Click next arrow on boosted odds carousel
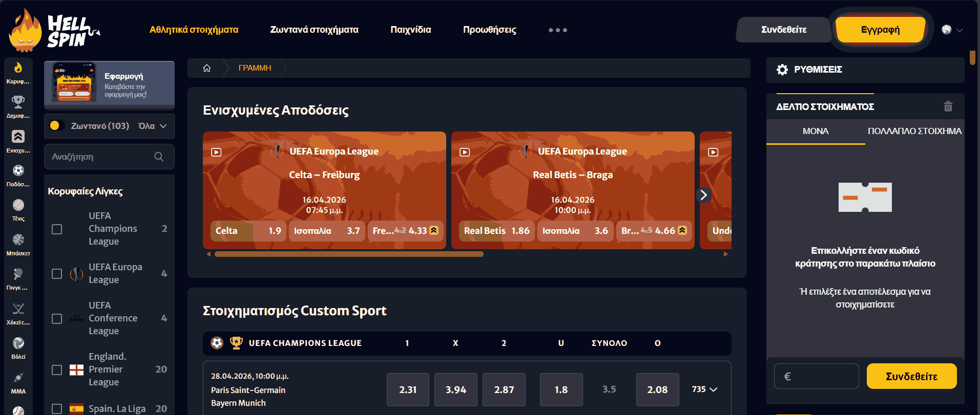 pyautogui.click(x=703, y=195)
